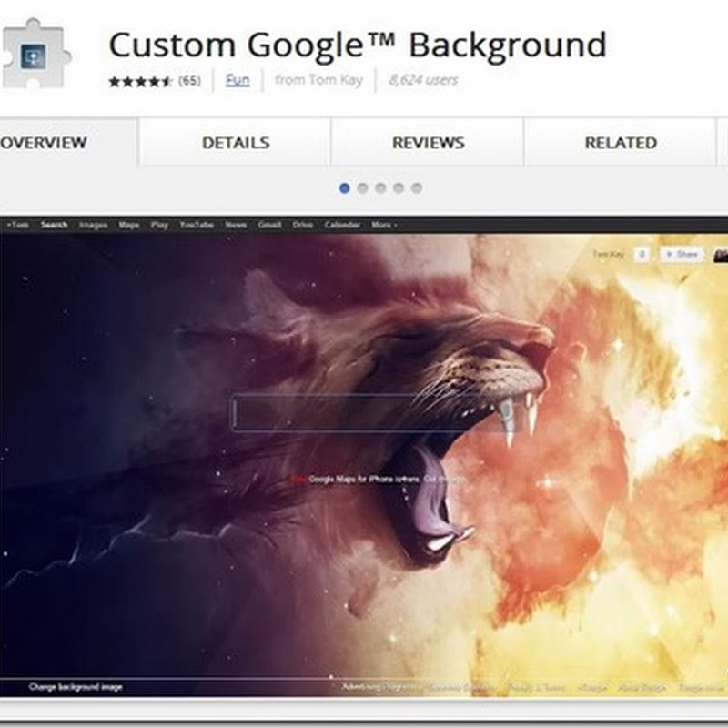Click 'Images' in the Google bar

point(94,225)
